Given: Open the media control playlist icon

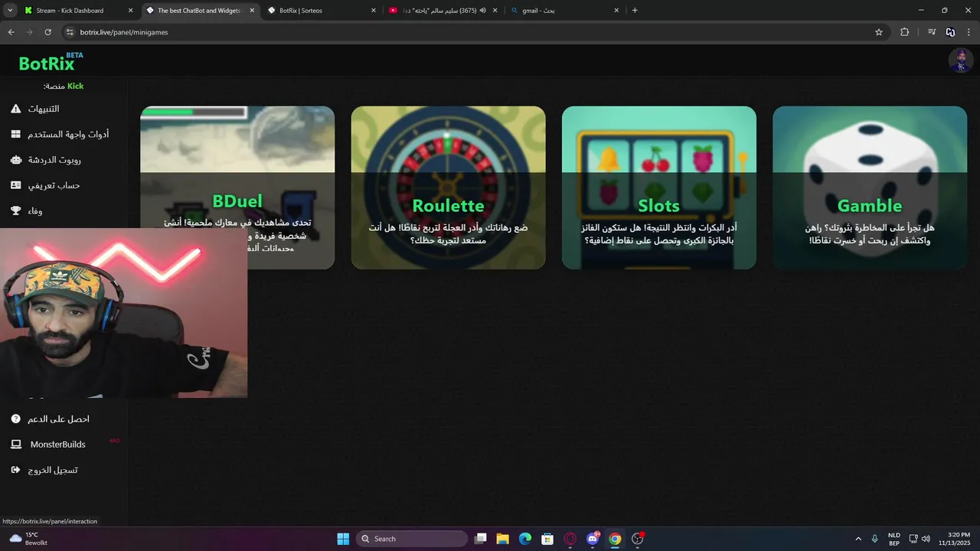Looking at the screenshot, I should pyautogui.click(x=932, y=32).
